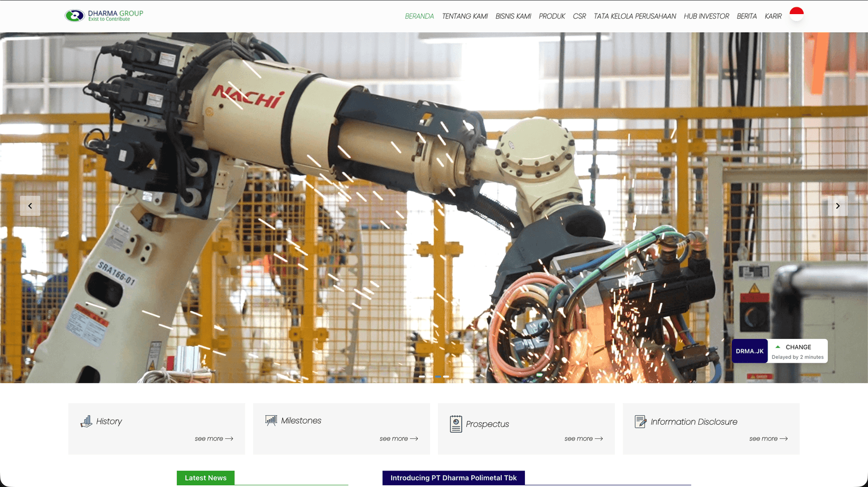Click the Dharma Group logo
The height and width of the screenshot is (487, 868).
click(104, 15)
